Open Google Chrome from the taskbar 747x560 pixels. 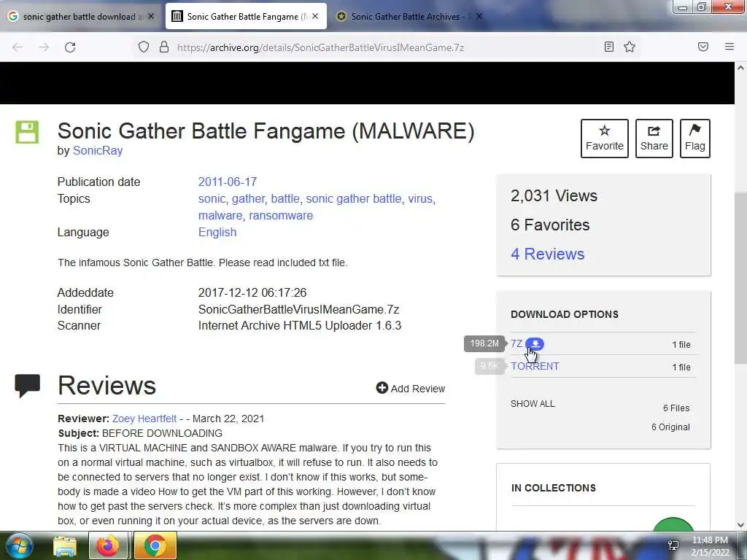pos(155,545)
